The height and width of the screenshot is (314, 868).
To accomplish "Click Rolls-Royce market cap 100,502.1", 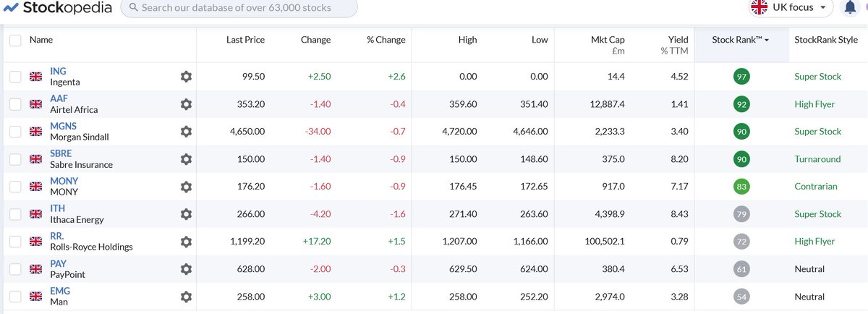I will tap(602, 242).
